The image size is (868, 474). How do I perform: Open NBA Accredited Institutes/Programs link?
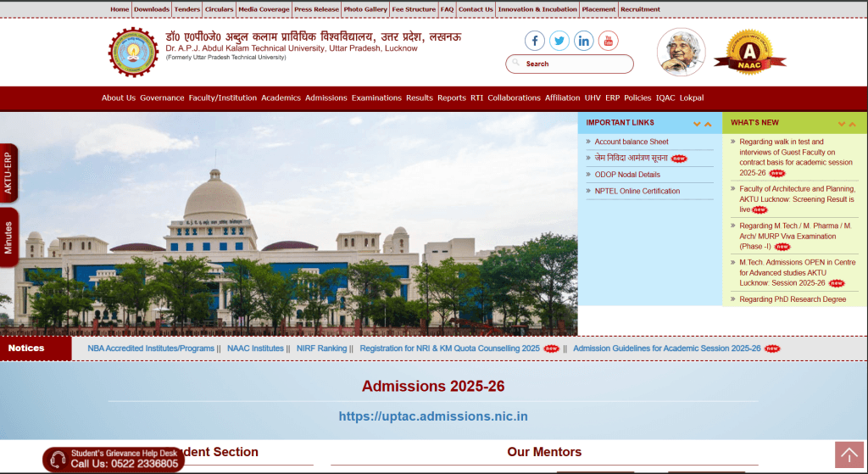coord(151,349)
